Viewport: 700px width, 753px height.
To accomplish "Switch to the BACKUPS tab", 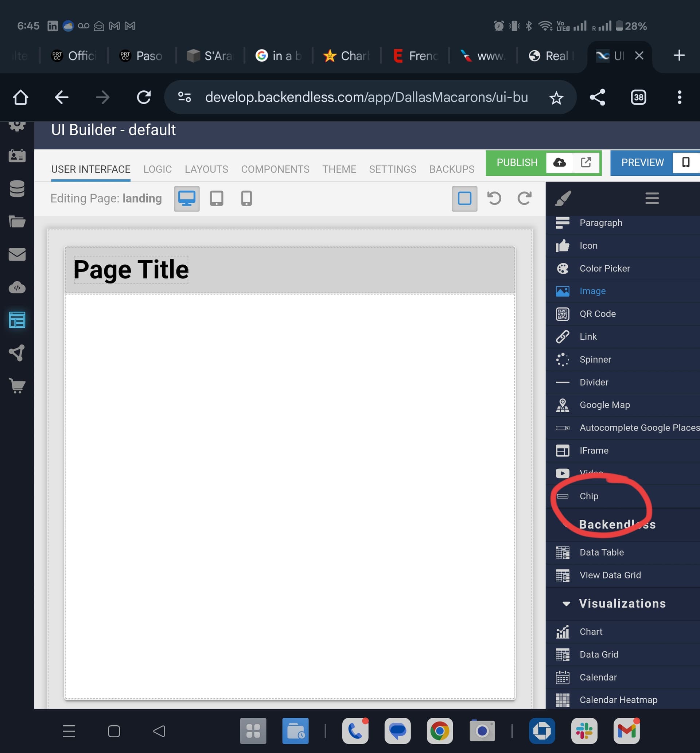I will click(452, 169).
